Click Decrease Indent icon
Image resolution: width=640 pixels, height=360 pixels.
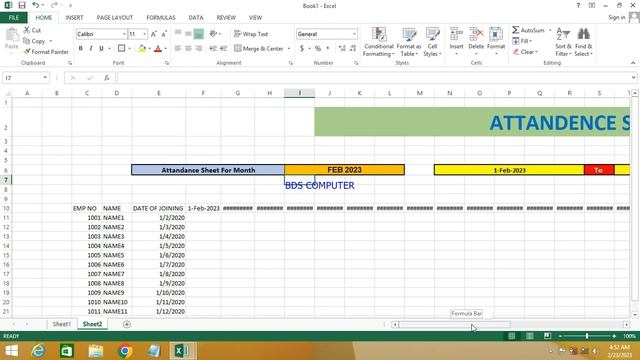[x=213, y=49]
